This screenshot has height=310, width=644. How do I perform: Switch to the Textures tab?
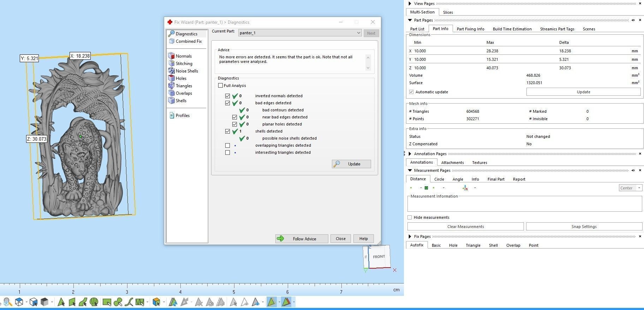pos(479,163)
